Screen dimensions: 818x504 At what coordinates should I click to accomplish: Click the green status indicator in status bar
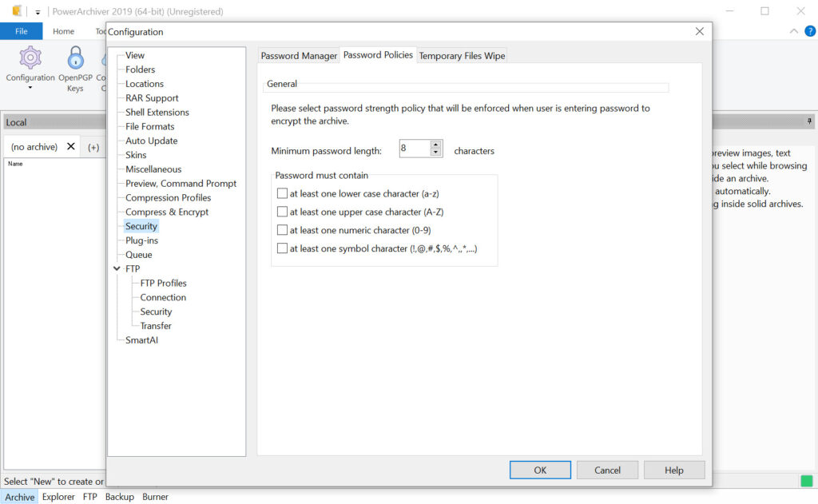coord(807,481)
